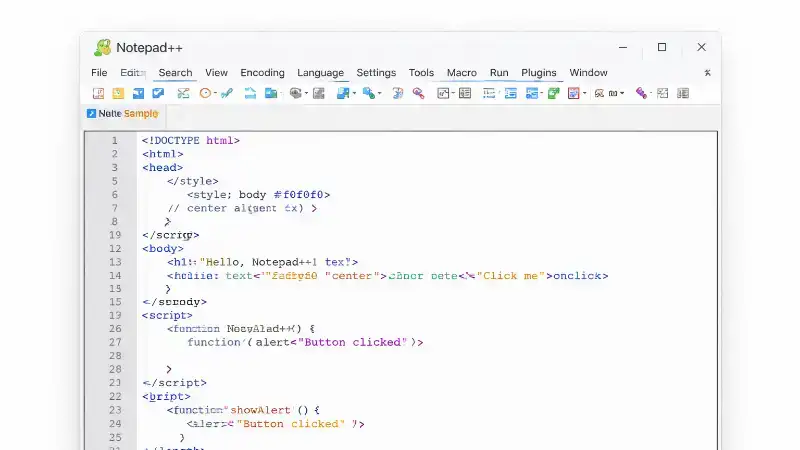Expand the arrow beside red calendar icon
Viewport: 800px width, 450px height.
[x=585, y=93]
